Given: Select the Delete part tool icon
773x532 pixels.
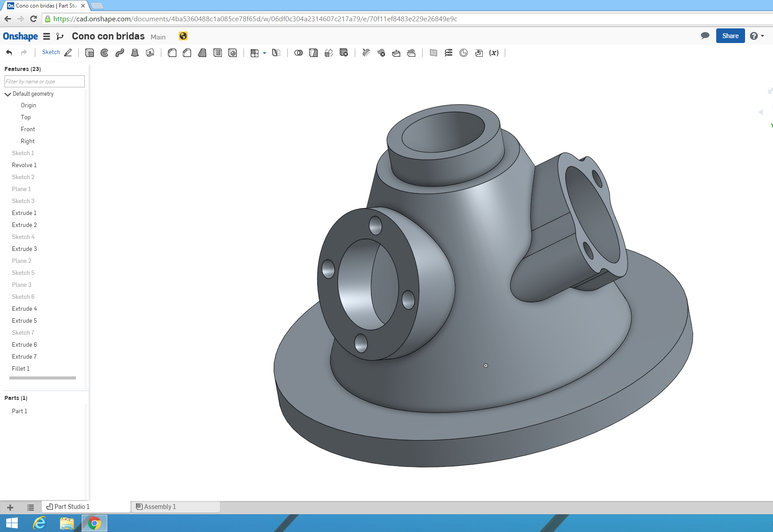Looking at the screenshot, I should [344, 53].
